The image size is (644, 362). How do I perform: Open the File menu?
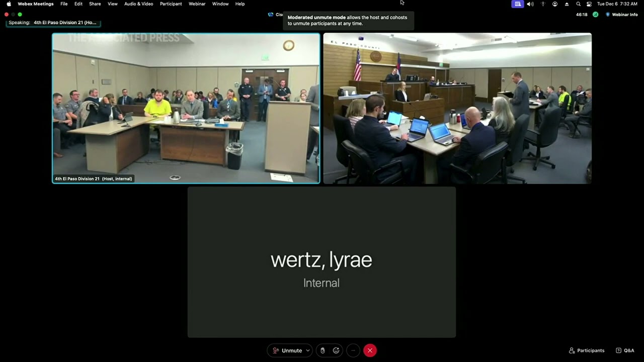coord(64,4)
